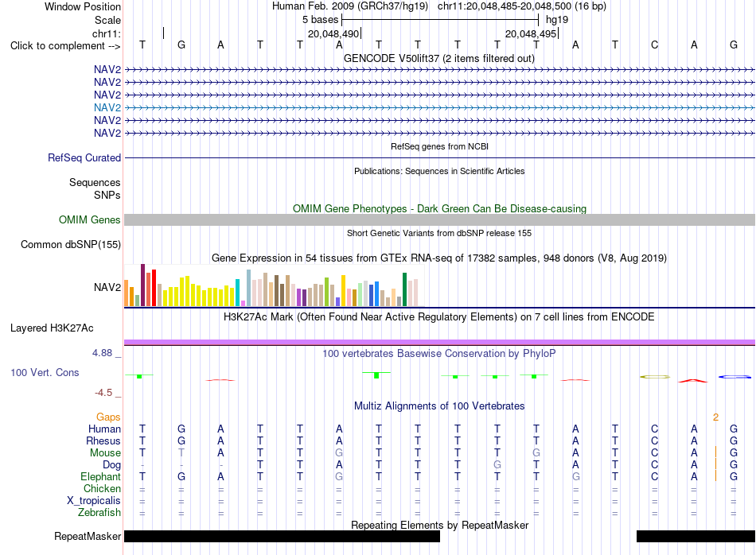Open the GTEx Gene Expression track title
Screen dimensions: 756x555
[x=439, y=258]
